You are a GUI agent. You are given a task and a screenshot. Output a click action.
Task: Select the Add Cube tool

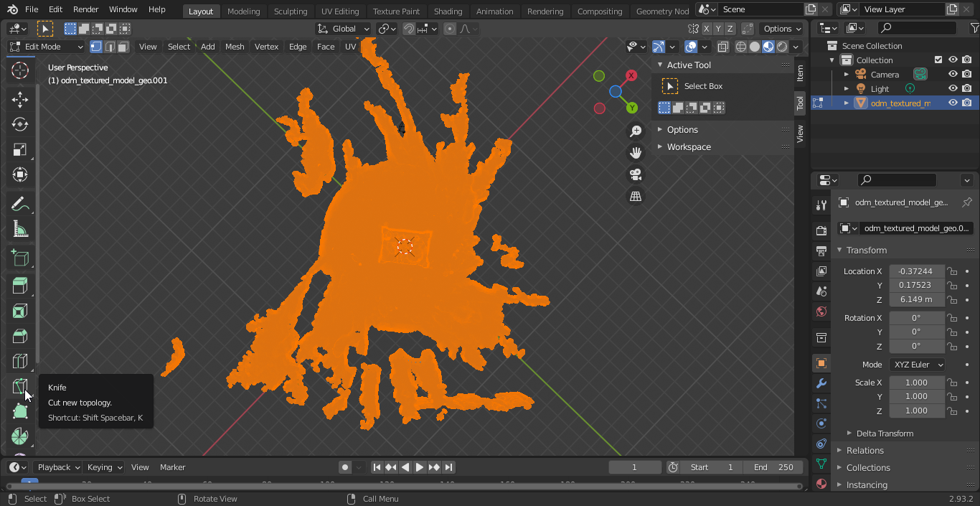[20, 258]
